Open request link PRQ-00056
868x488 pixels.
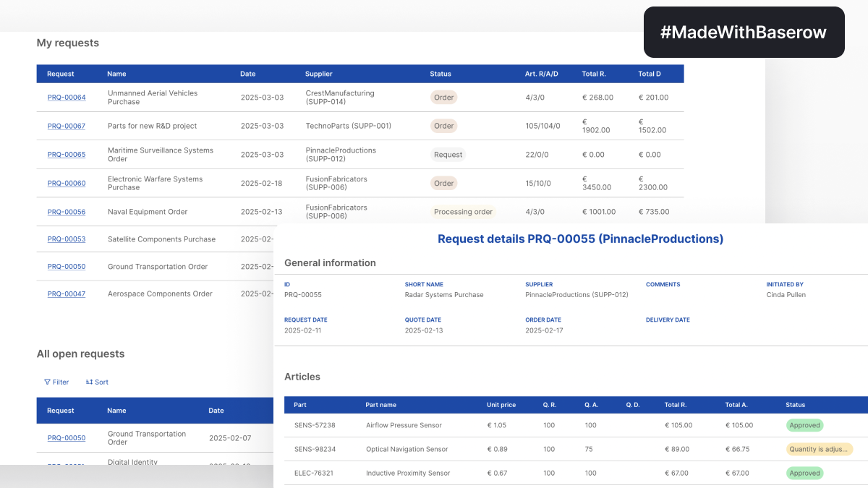pyautogui.click(x=67, y=212)
